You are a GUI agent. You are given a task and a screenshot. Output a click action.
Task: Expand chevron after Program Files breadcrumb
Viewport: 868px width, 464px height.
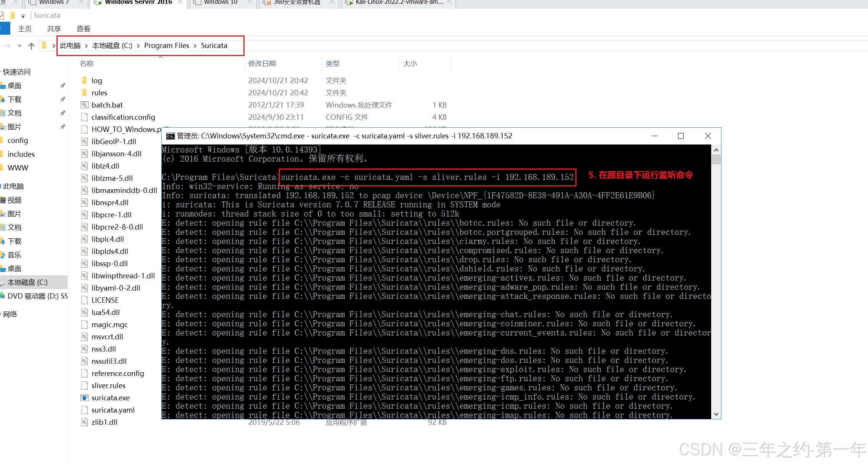tap(195, 46)
